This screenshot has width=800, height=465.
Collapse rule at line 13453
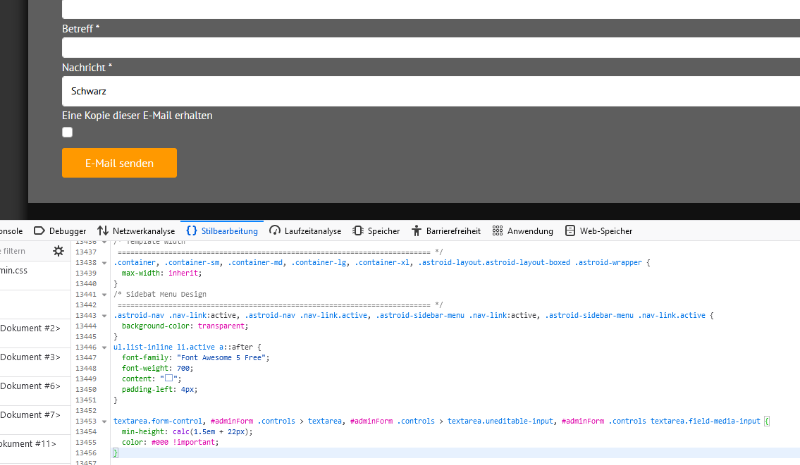point(104,422)
